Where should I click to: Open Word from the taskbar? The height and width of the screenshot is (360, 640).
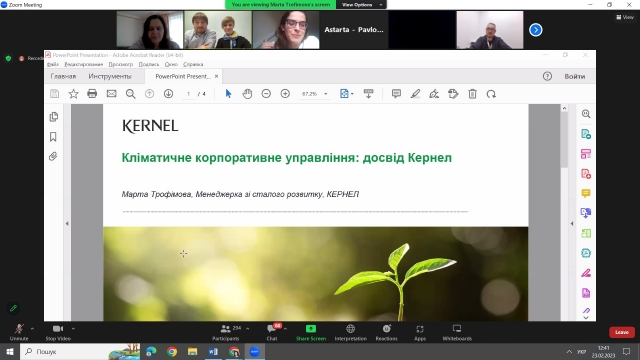click(x=213, y=351)
